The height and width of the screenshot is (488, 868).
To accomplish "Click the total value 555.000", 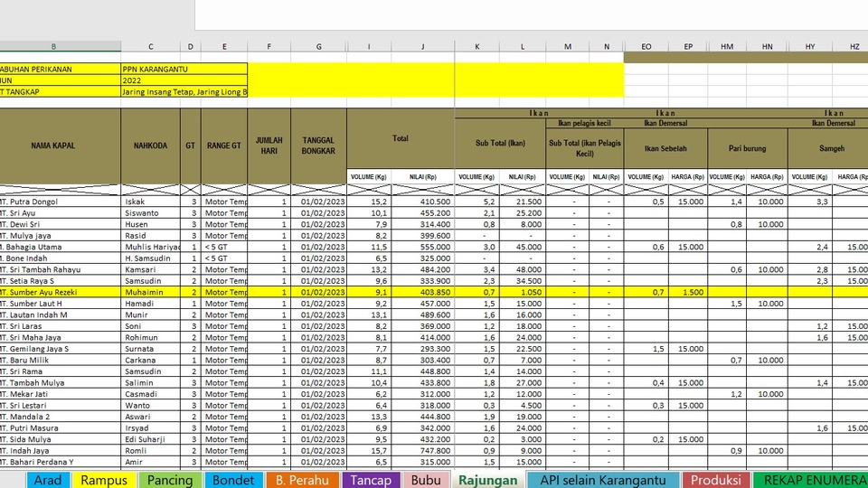I will coord(423,247).
